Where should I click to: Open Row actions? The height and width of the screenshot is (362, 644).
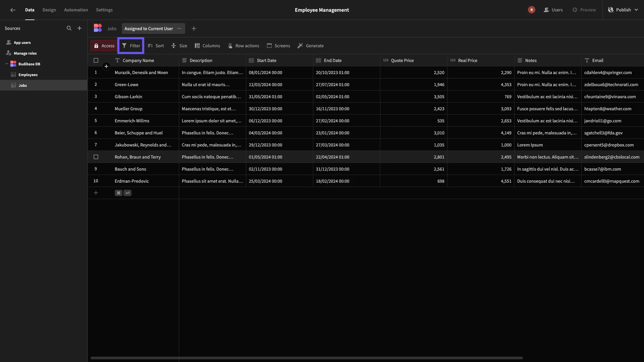click(244, 46)
